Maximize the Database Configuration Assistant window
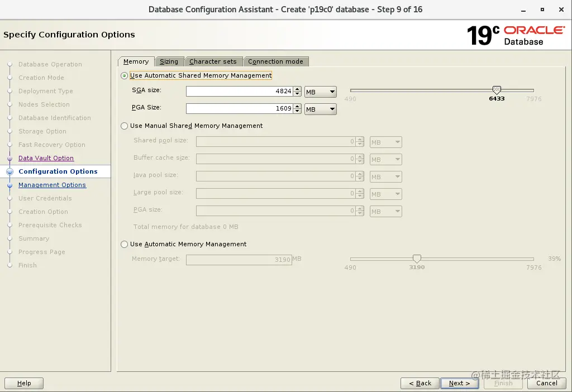 click(x=542, y=10)
